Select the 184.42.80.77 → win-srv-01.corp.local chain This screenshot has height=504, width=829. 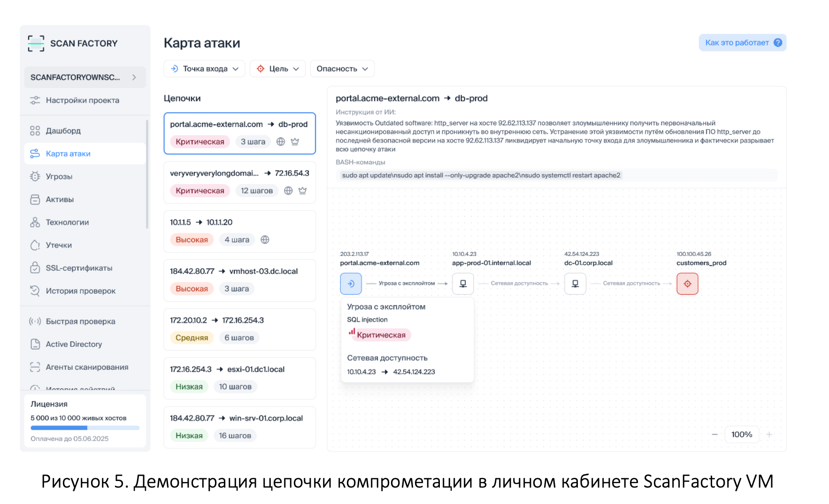point(239,428)
